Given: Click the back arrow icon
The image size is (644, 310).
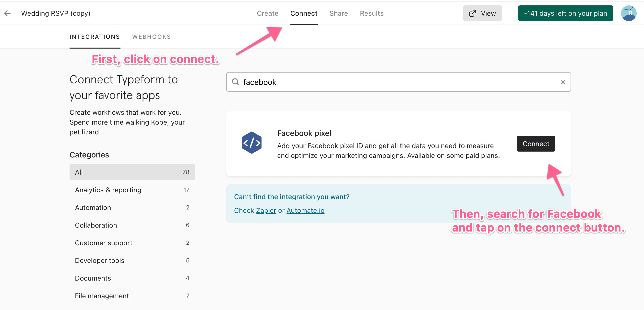Looking at the screenshot, I should click(8, 13).
